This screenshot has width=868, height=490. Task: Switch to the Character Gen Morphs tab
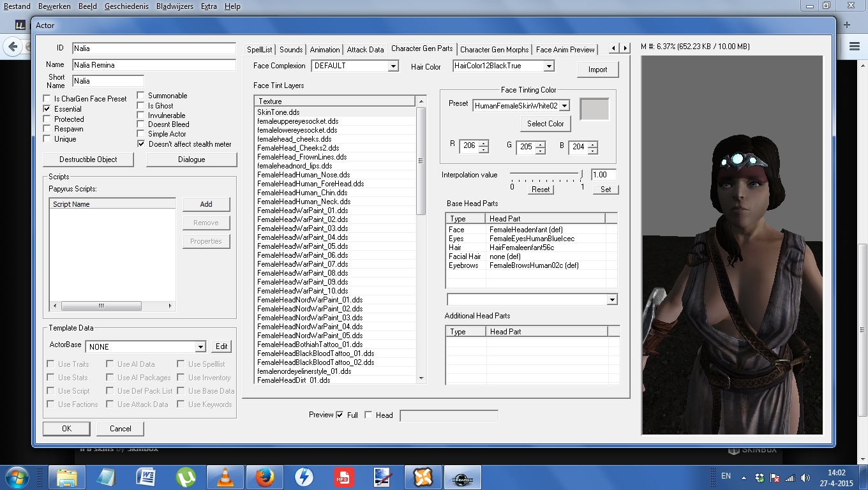[x=494, y=49]
